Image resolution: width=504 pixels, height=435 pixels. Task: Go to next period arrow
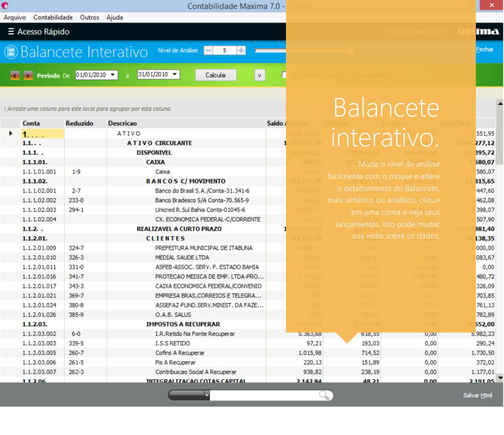(28, 75)
